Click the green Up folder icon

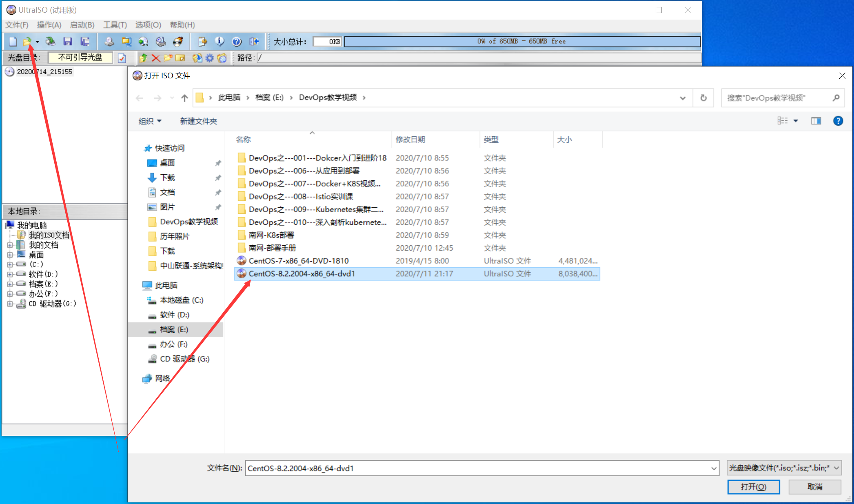(x=143, y=58)
